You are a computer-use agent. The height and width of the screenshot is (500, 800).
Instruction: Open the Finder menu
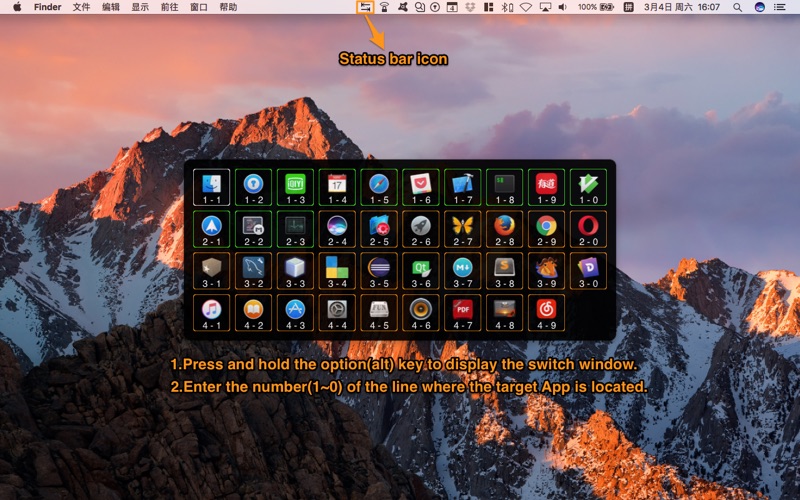[47, 7]
